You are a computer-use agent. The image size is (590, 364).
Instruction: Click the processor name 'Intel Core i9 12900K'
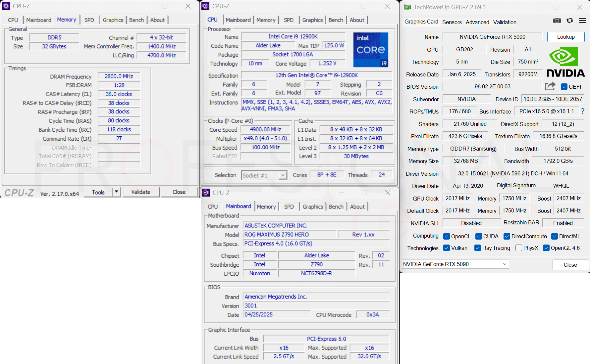[293, 36]
